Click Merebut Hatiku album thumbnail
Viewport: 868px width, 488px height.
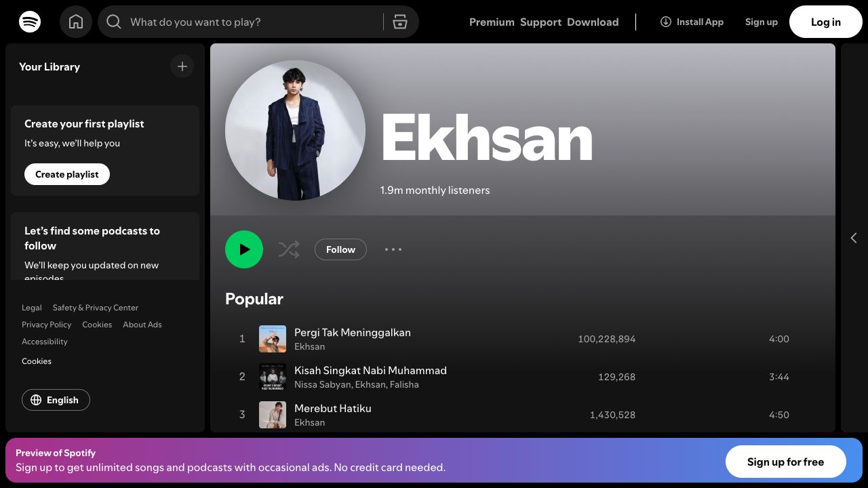273,415
